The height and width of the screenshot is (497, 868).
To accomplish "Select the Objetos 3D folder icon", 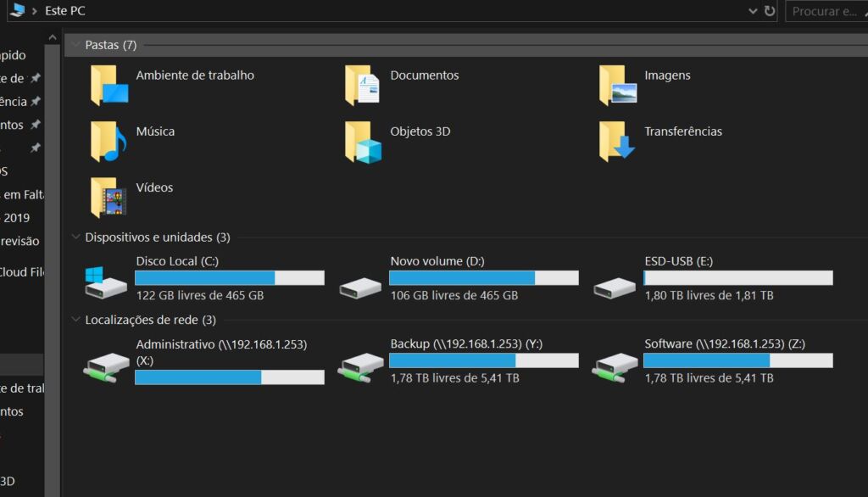I will [x=363, y=142].
